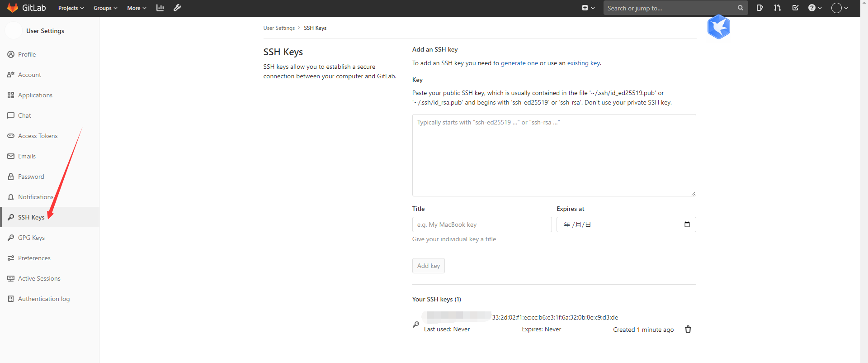The height and width of the screenshot is (363, 868).
Task: Click the Active Sessions monitor icon
Action: [x=11, y=278]
